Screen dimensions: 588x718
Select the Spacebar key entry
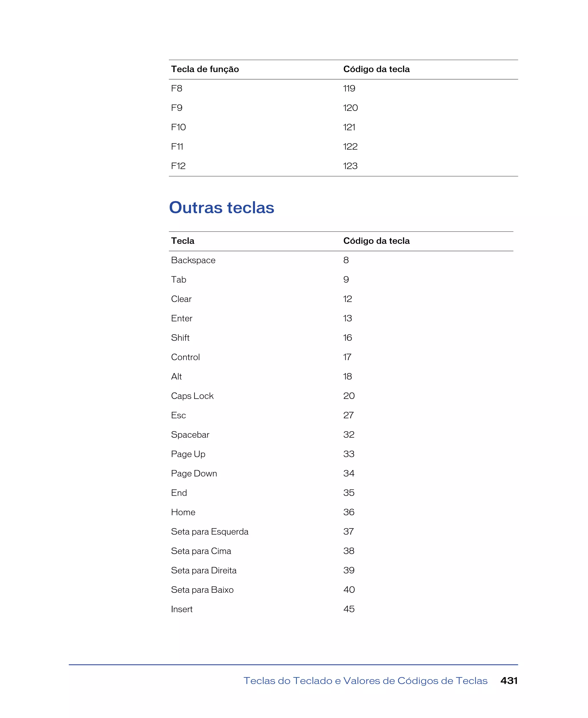pos(190,435)
